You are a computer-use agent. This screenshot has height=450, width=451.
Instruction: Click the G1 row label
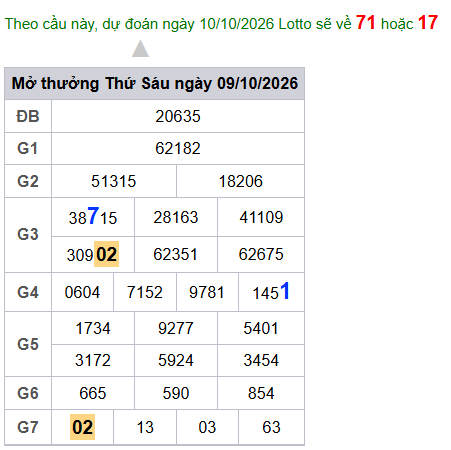28,148
